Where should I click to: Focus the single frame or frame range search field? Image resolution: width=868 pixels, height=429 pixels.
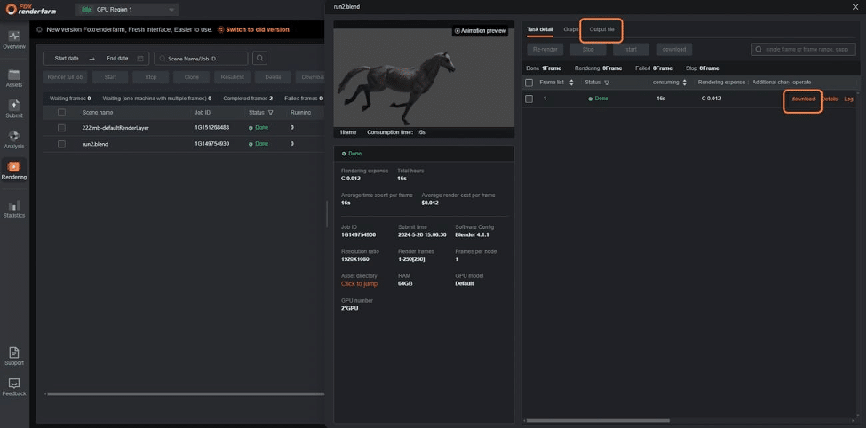(802, 49)
